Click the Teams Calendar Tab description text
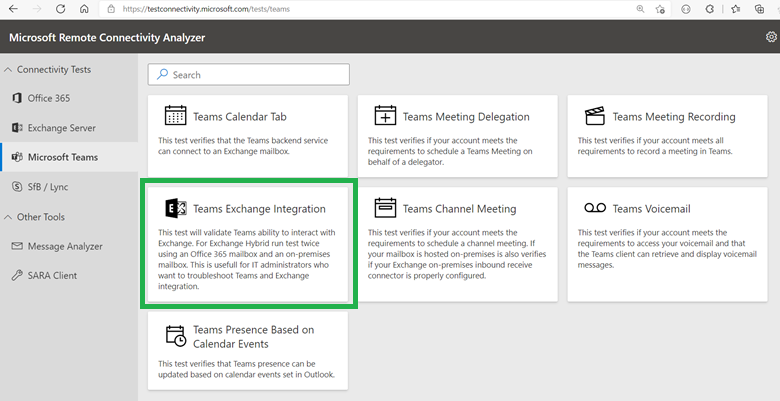Image resolution: width=780 pixels, height=401 pixels. click(x=243, y=146)
